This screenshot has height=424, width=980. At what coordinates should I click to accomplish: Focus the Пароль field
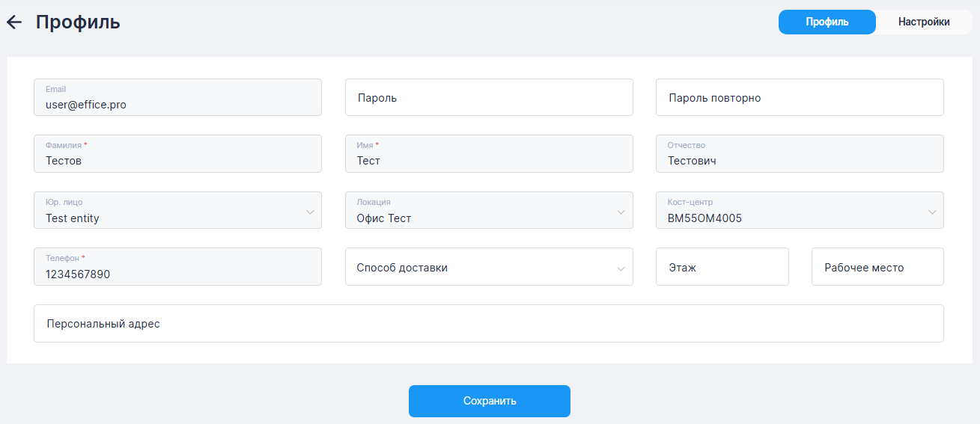pyautogui.click(x=488, y=98)
